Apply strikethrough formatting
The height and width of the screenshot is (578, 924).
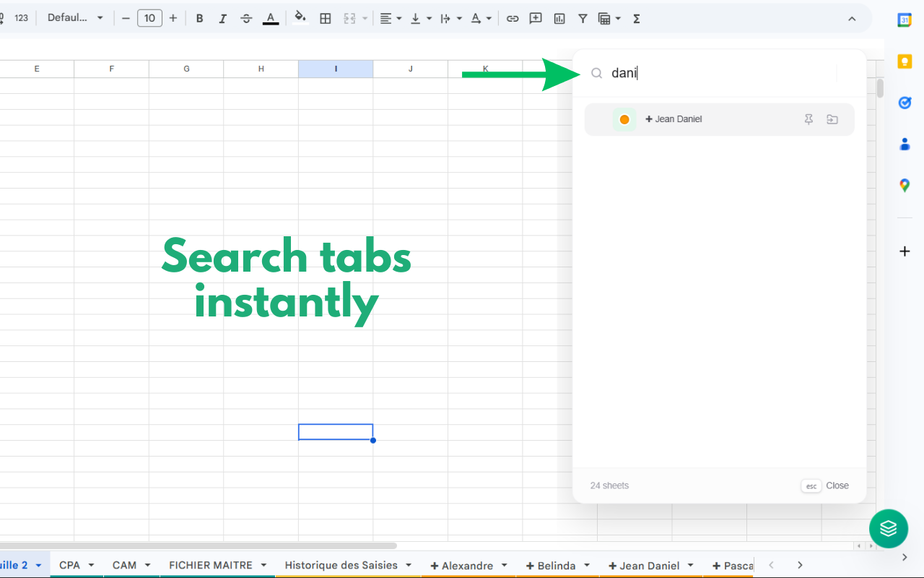pyautogui.click(x=246, y=18)
